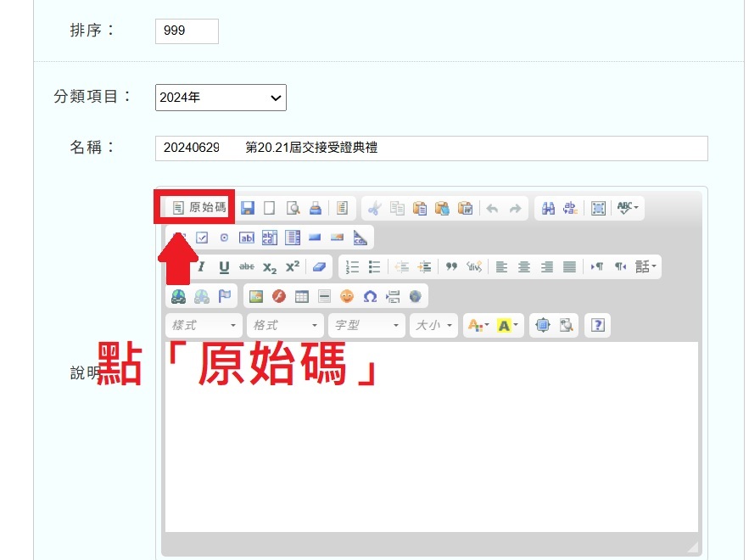Click Paste as plain text icon
Image resolution: width=749 pixels, height=560 pixels.
(x=442, y=209)
